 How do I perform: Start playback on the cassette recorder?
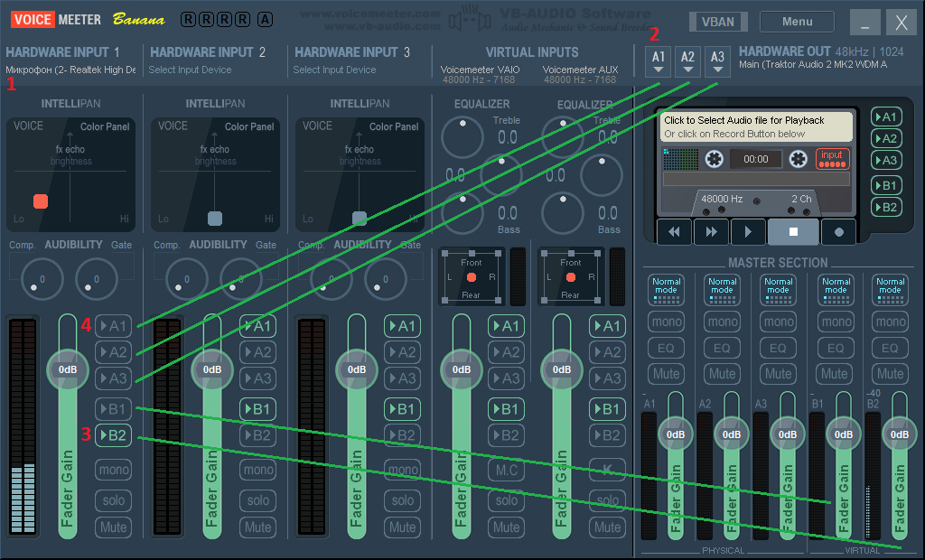[747, 232]
